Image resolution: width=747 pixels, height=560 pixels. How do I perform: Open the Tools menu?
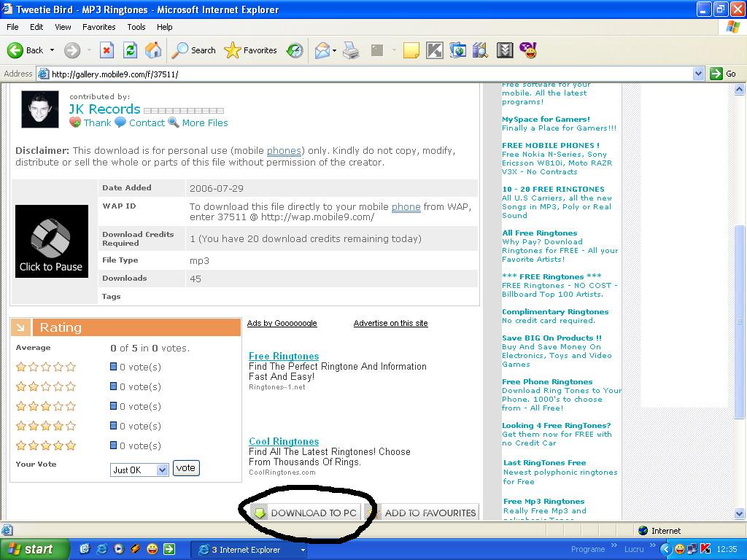(x=136, y=27)
